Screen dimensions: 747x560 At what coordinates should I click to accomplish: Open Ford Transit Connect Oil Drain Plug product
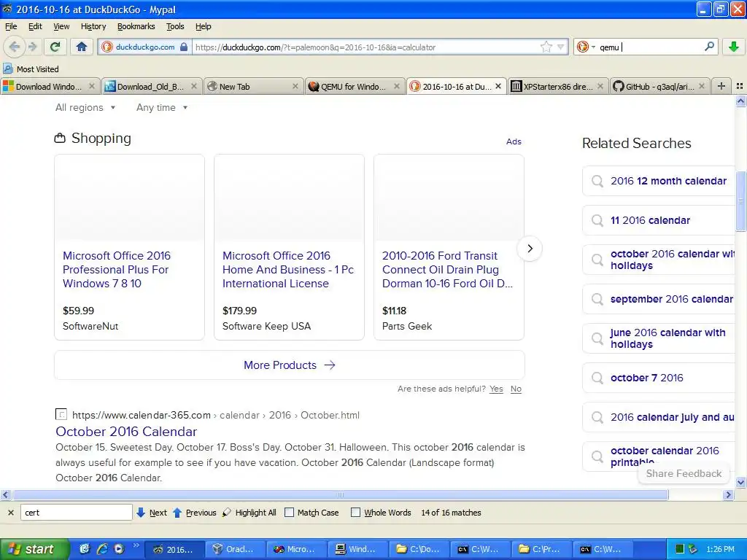[447, 270]
